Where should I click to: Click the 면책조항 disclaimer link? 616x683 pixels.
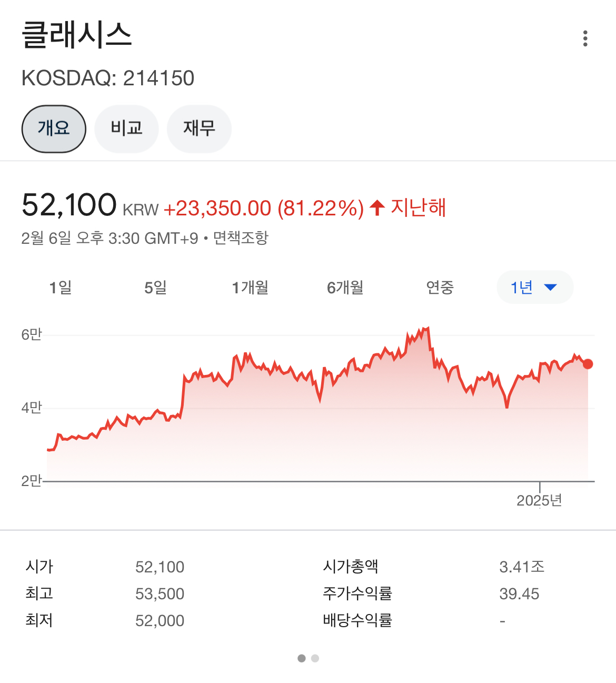pos(241,238)
